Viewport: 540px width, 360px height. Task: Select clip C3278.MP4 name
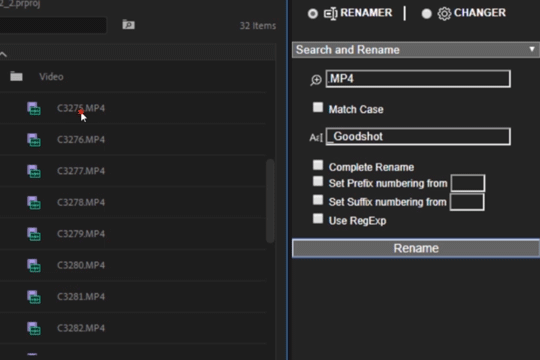pos(81,202)
